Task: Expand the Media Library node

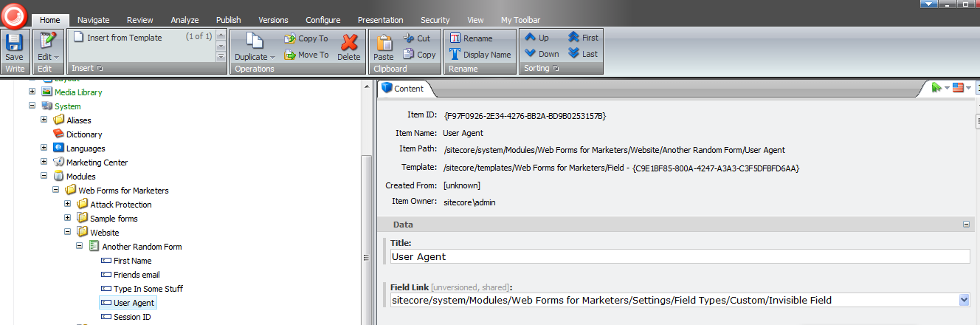Action: tap(32, 92)
